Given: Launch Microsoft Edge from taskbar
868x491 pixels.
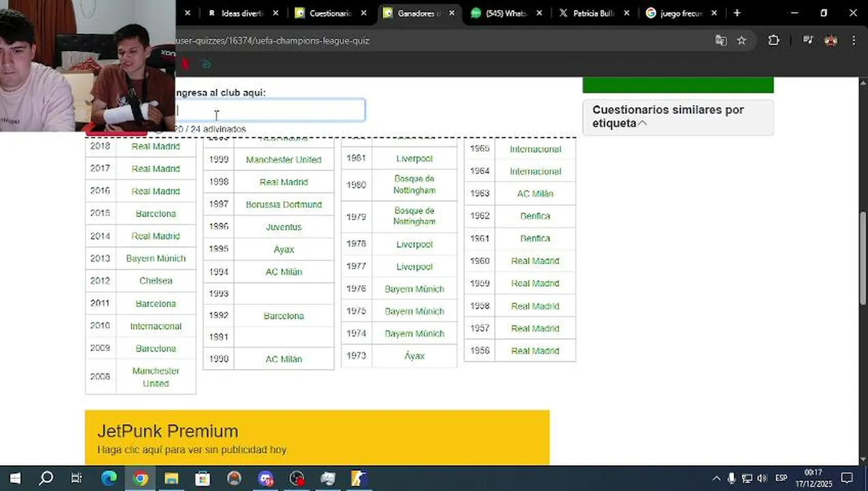Looking at the screenshot, I should pos(109,478).
